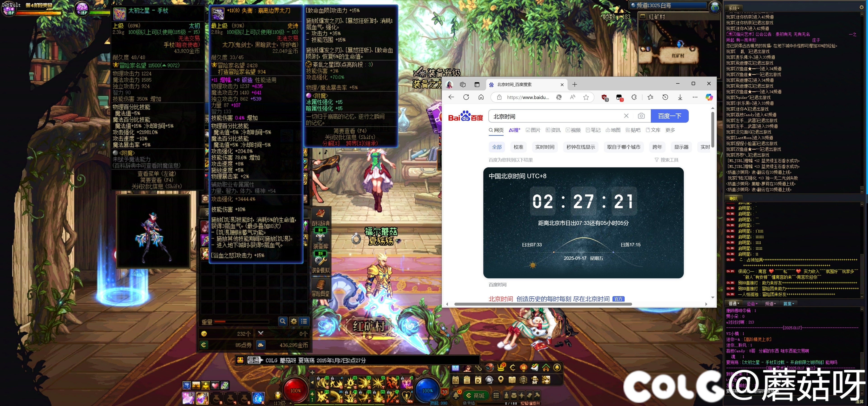This screenshot has height=406, width=868.
Task: Open the 系统 dropdown in chat panel
Action: point(734,8)
